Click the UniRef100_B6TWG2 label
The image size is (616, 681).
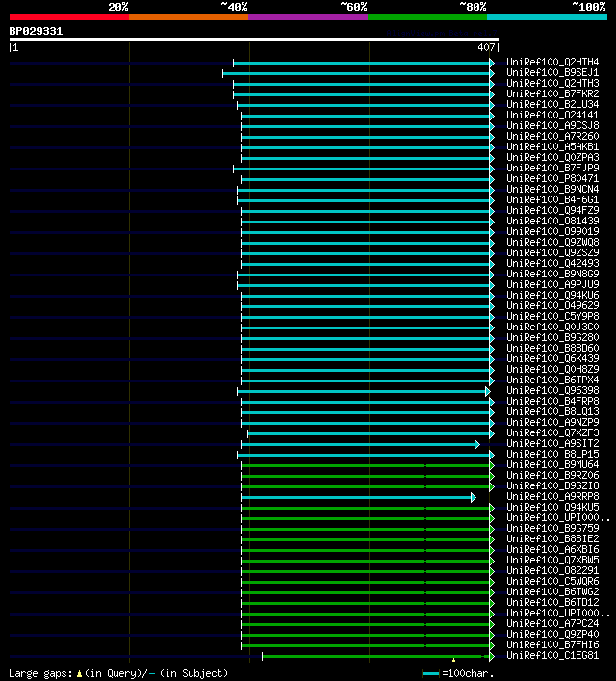(x=552, y=591)
